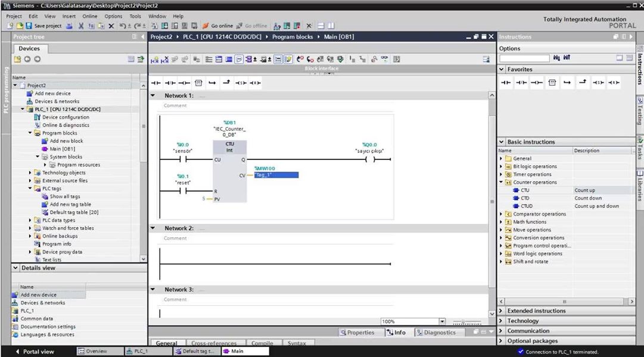Image resolution: width=644 pixels, height=357 pixels.
Task: Select Main [OB1] in the project tree
Action: (63, 149)
